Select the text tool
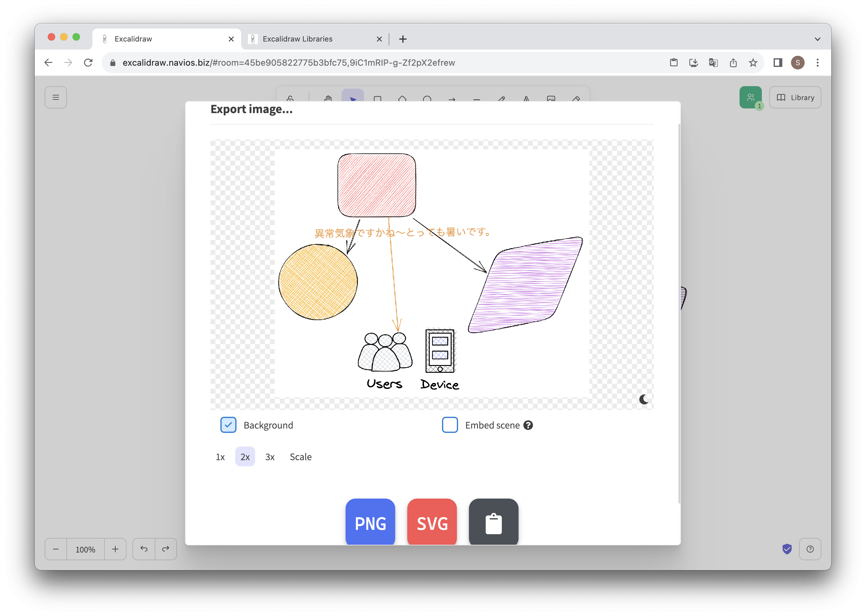The width and height of the screenshot is (866, 616). (x=526, y=98)
